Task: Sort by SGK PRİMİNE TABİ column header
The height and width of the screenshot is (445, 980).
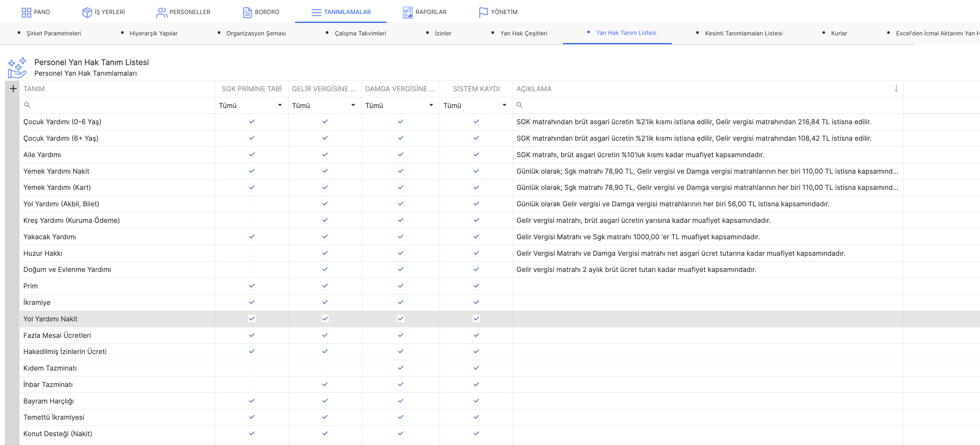Action: pyautogui.click(x=251, y=89)
